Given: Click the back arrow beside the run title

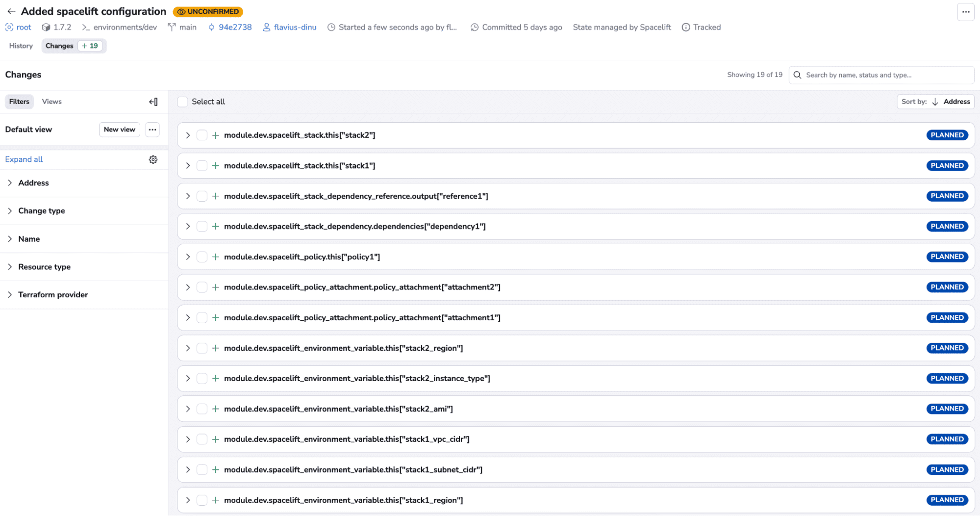Looking at the screenshot, I should click(11, 11).
